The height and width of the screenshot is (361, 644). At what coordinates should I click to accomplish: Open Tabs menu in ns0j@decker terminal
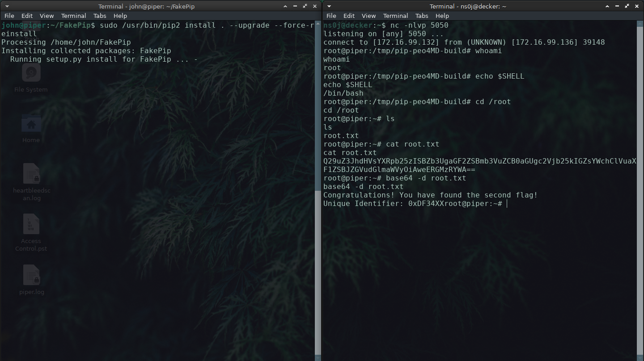tap(422, 16)
